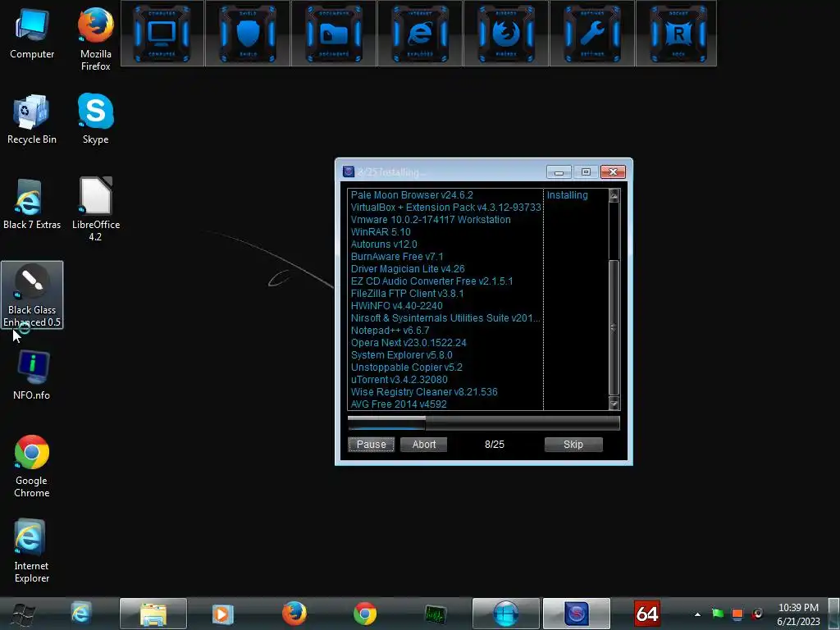Image resolution: width=840 pixels, height=630 pixels.
Task: Click the Computer dock tile
Action: [162, 33]
